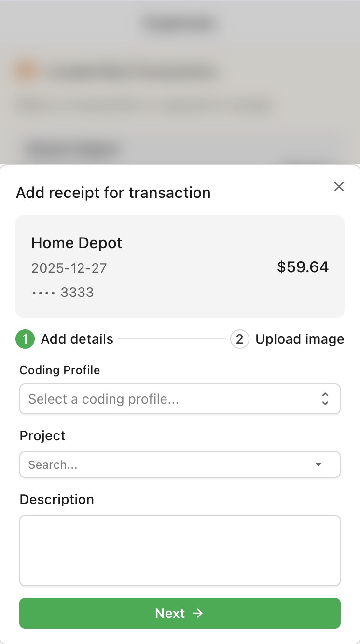Click inside the Description text area
This screenshot has width=360, height=644.
click(x=180, y=550)
